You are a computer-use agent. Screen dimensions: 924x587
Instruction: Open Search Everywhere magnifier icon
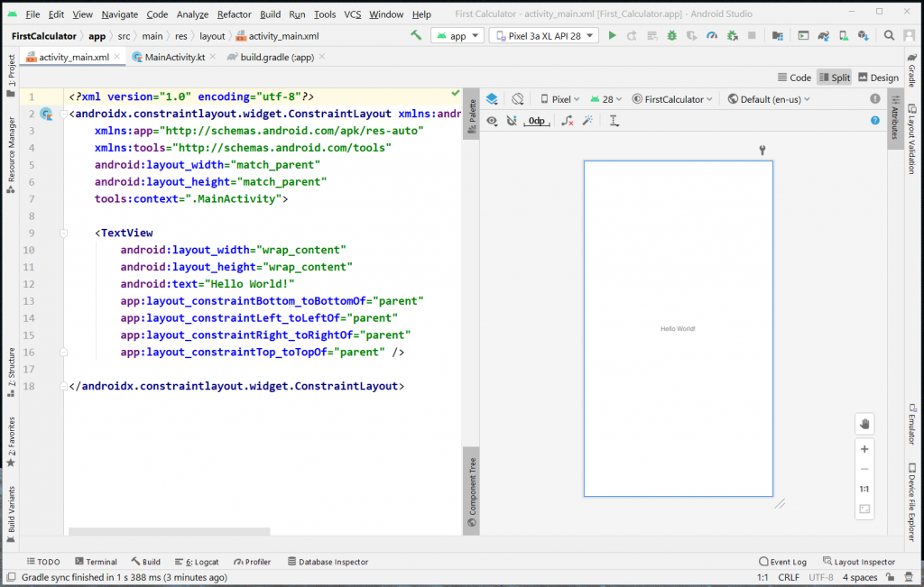pos(889,36)
